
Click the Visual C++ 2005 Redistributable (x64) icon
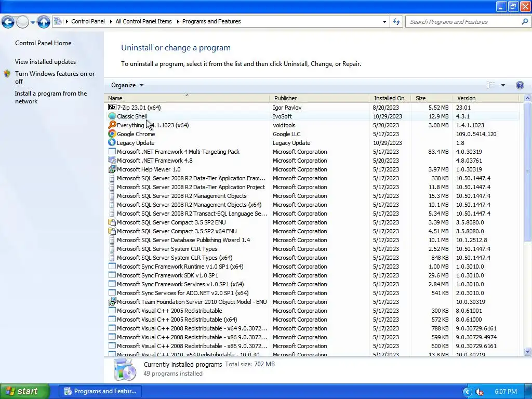pyautogui.click(x=112, y=320)
